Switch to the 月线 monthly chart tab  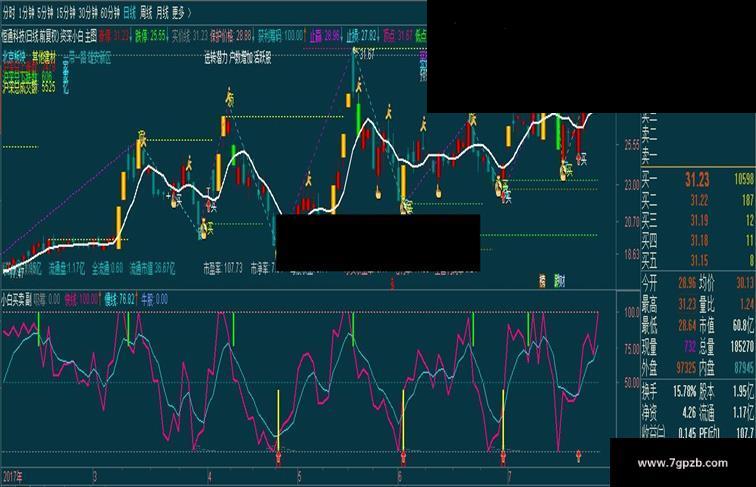click(162, 14)
